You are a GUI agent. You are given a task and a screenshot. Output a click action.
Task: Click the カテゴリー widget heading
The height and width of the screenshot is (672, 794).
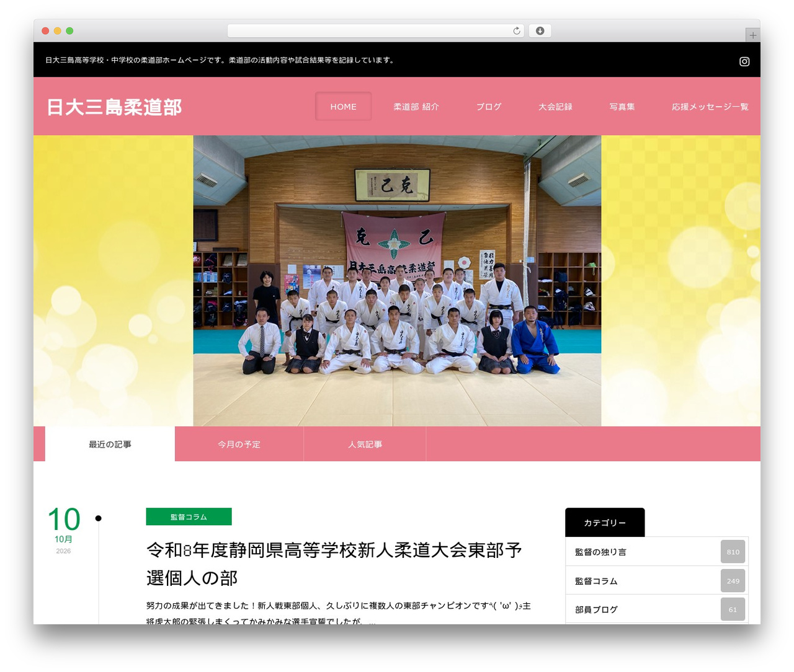[605, 523]
